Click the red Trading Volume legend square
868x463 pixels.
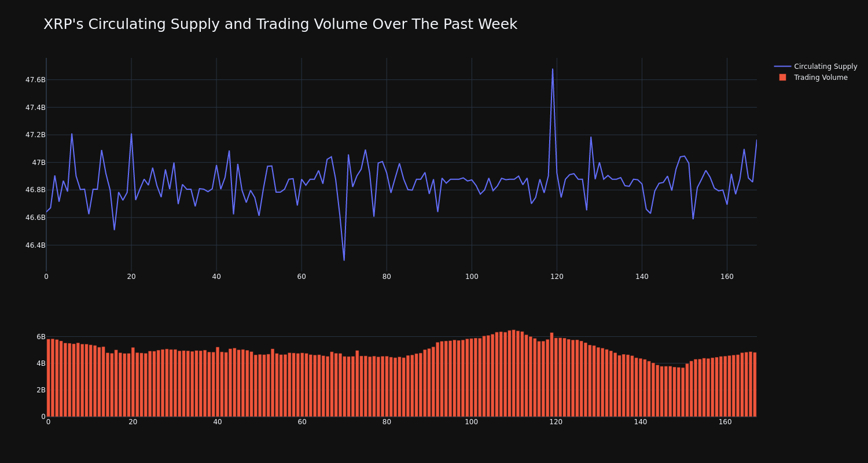tap(782, 78)
